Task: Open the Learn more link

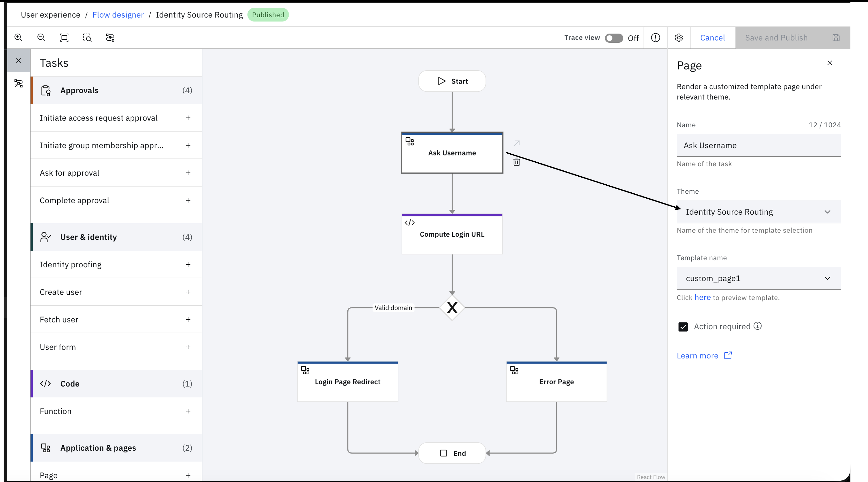Action: (x=704, y=356)
